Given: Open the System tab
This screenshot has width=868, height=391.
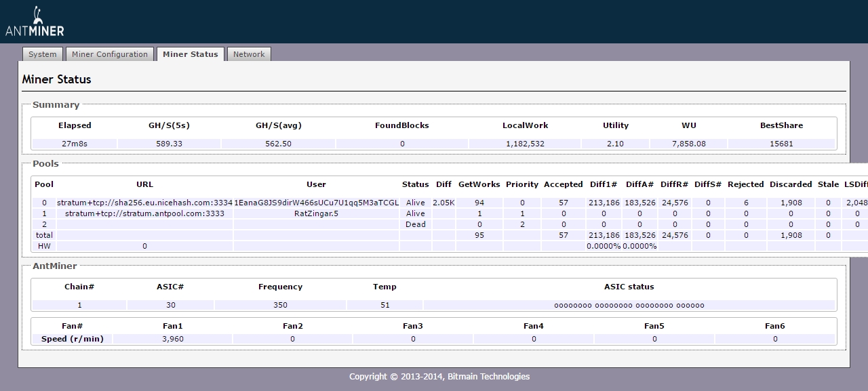Looking at the screenshot, I should [x=43, y=54].
